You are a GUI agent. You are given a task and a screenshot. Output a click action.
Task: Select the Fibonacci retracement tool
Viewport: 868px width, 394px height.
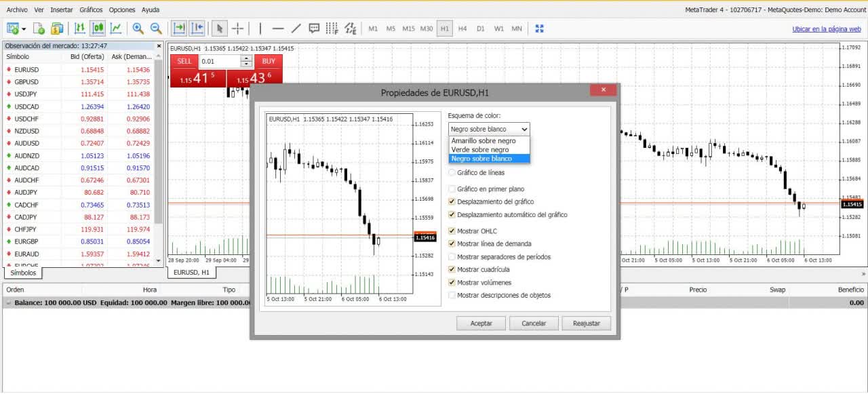click(x=332, y=28)
